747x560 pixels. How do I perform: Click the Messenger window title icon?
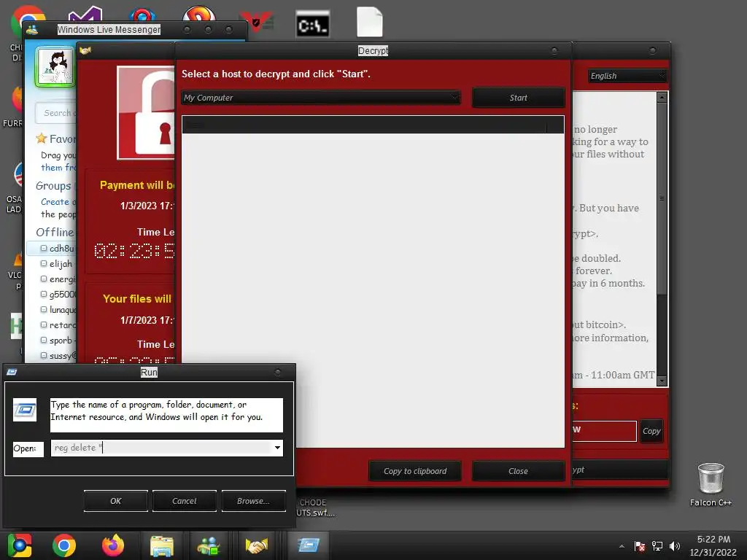pyautogui.click(x=32, y=29)
